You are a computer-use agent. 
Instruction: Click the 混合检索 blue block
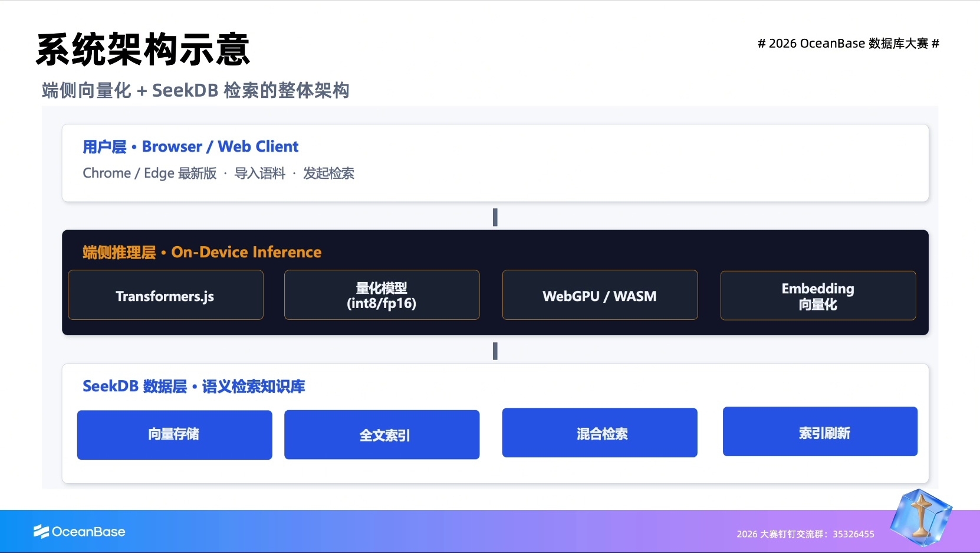[600, 433]
